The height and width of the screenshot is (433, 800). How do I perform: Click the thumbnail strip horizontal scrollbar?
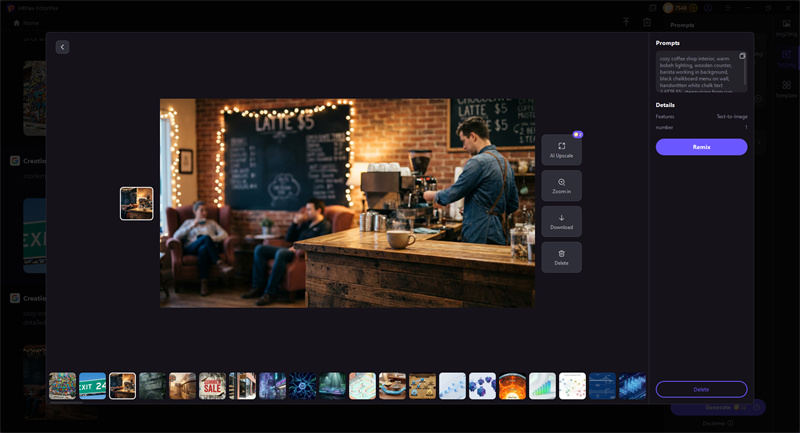66,402
